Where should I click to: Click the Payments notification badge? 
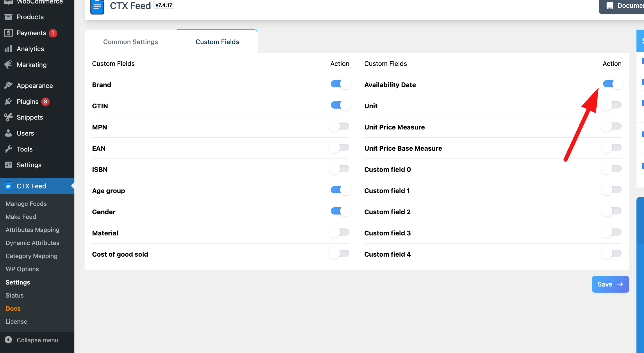(x=53, y=33)
